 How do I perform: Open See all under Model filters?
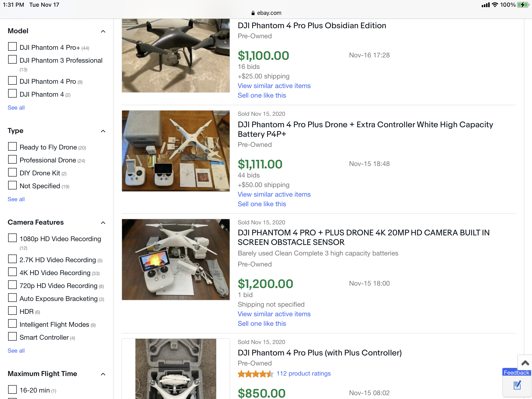pyautogui.click(x=16, y=107)
